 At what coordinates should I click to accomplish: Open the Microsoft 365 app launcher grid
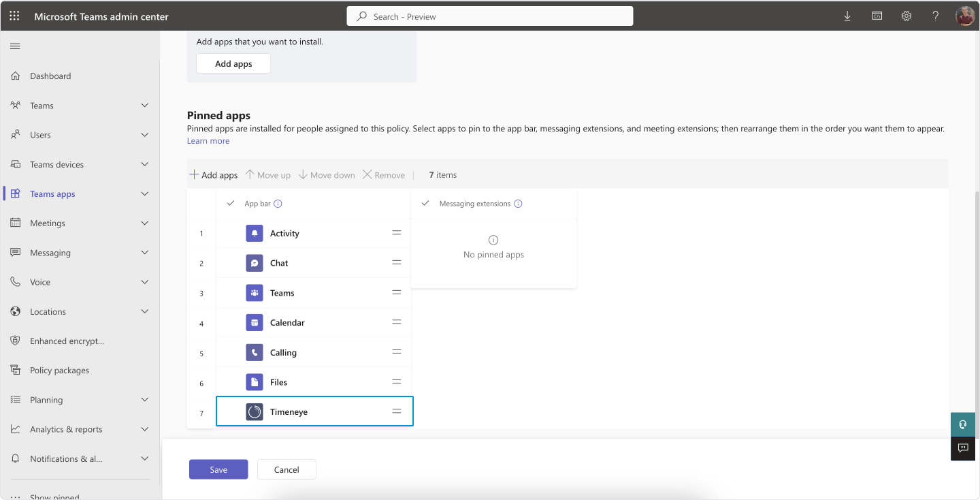(x=14, y=15)
